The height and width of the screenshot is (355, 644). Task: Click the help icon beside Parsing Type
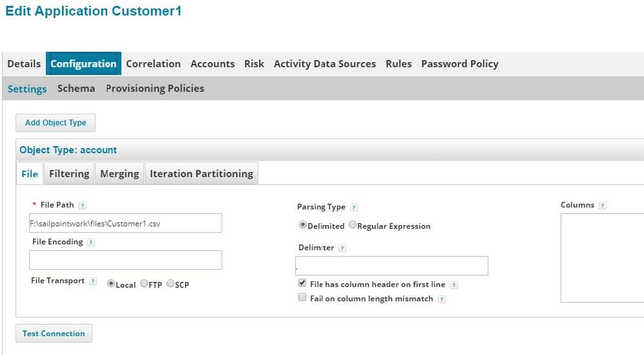click(x=353, y=208)
